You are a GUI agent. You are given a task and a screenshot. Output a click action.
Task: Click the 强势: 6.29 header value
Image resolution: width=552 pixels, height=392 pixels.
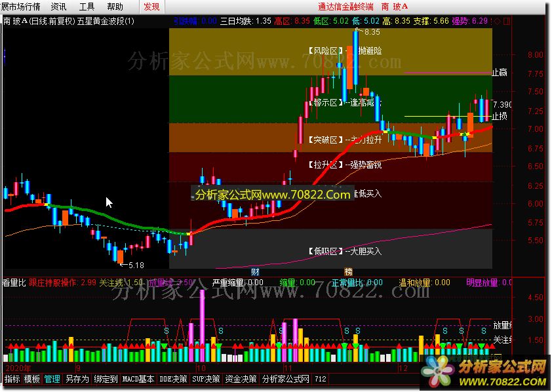point(469,21)
